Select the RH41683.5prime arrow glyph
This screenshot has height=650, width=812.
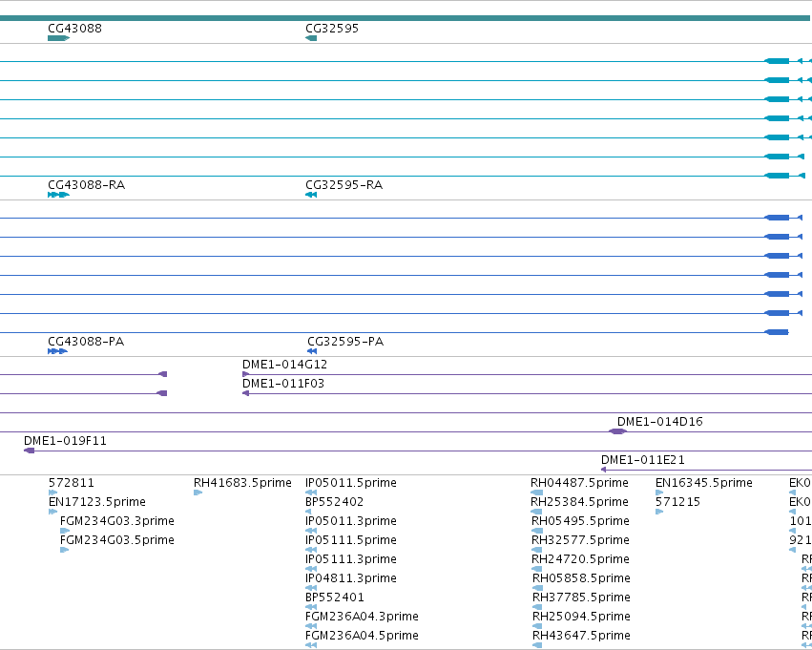point(198,493)
